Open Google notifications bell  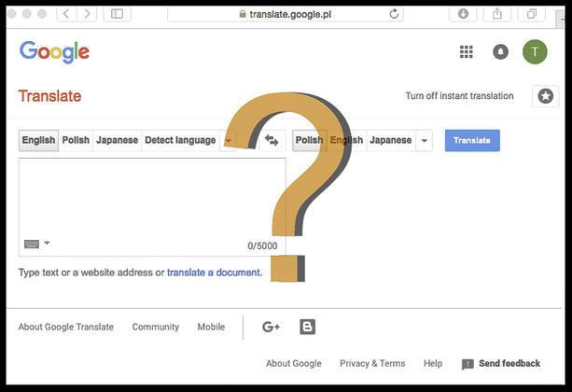coord(500,52)
